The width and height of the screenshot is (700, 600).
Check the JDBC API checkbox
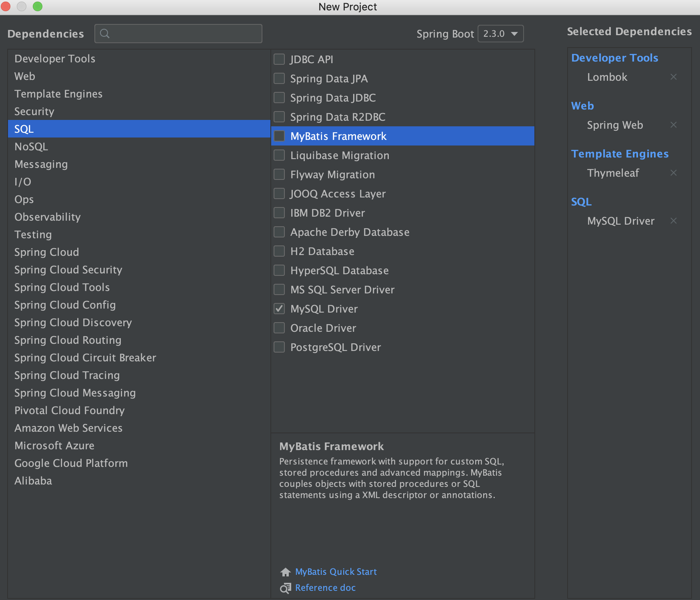pos(279,59)
